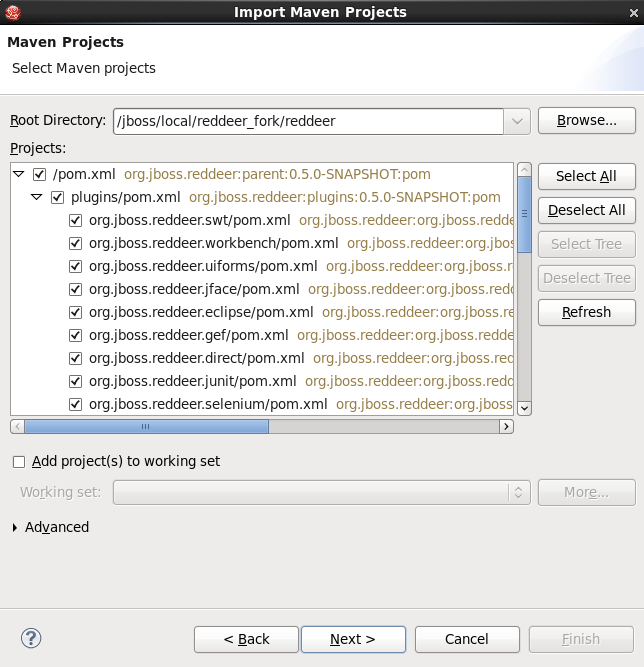Image resolution: width=644 pixels, height=667 pixels.
Task: Select org.jboss.reddeer:plugins:0.5.0-SNAPSHOT:pom text
Action: (x=345, y=197)
